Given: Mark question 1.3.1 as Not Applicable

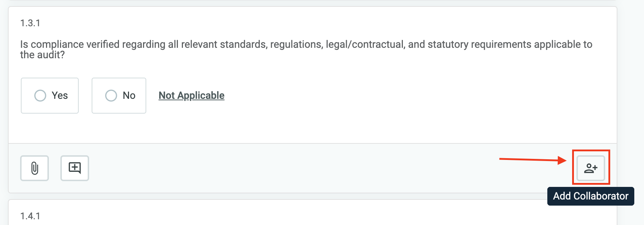Looking at the screenshot, I should tap(191, 95).
